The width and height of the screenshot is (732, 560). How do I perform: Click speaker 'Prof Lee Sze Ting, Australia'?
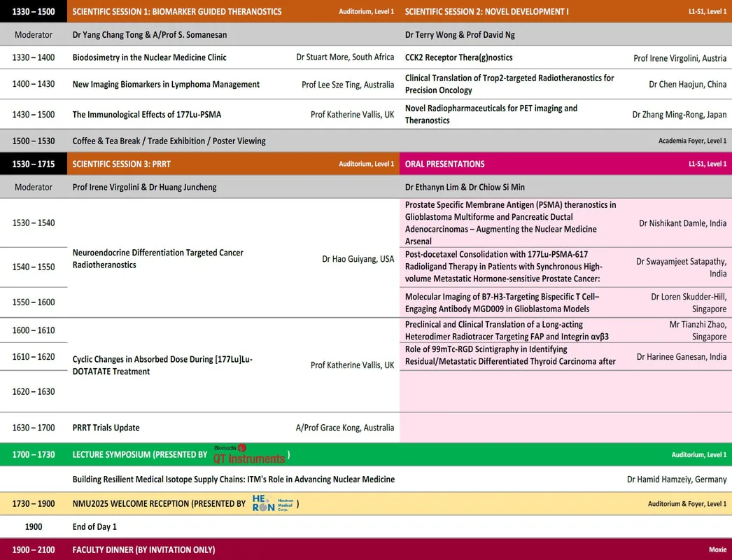click(x=348, y=85)
